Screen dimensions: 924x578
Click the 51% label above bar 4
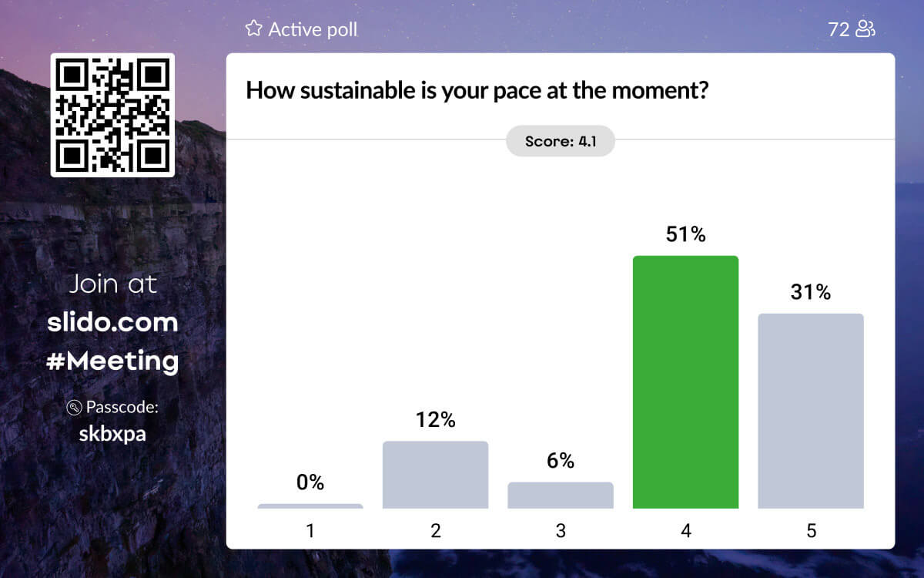coord(685,235)
